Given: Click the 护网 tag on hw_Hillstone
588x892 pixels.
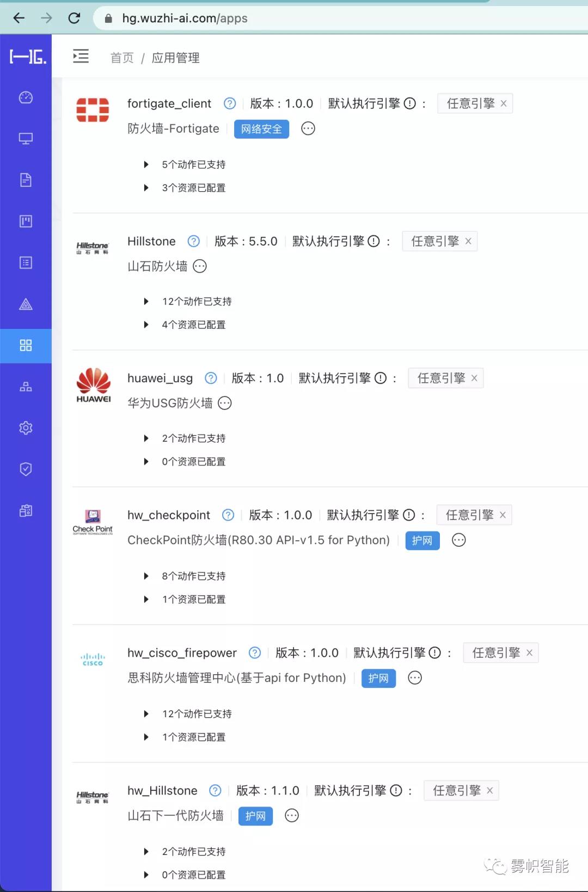Looking at the screenshot, I should click(x=255, y=816).
